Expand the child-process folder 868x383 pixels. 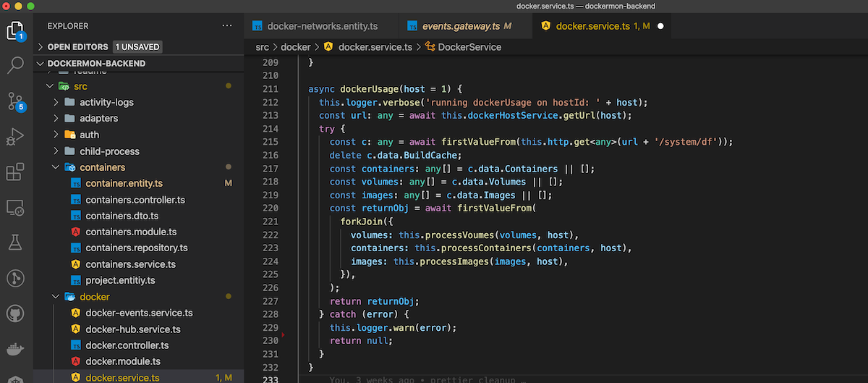pos(56,151)
